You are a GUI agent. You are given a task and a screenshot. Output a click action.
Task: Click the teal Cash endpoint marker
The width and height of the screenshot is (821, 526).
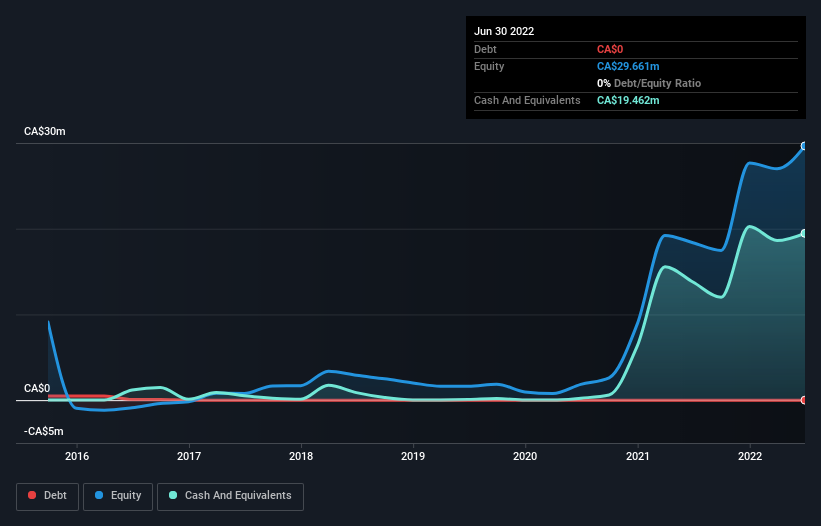click(x=804, y=233)
